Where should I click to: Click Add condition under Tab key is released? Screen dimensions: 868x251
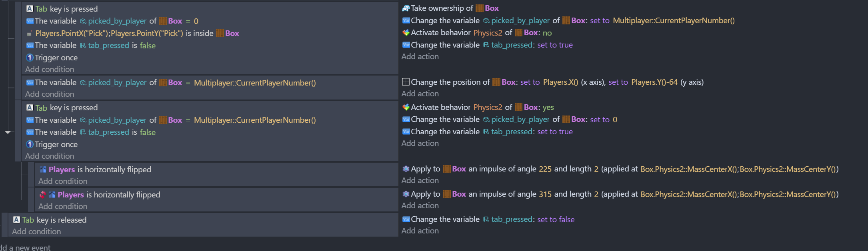[36, 231]
